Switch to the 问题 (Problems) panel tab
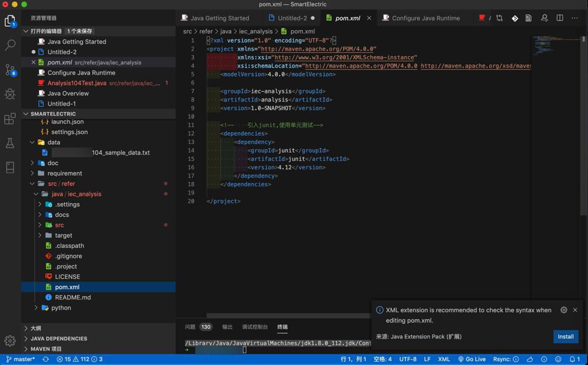 [190, 327]
